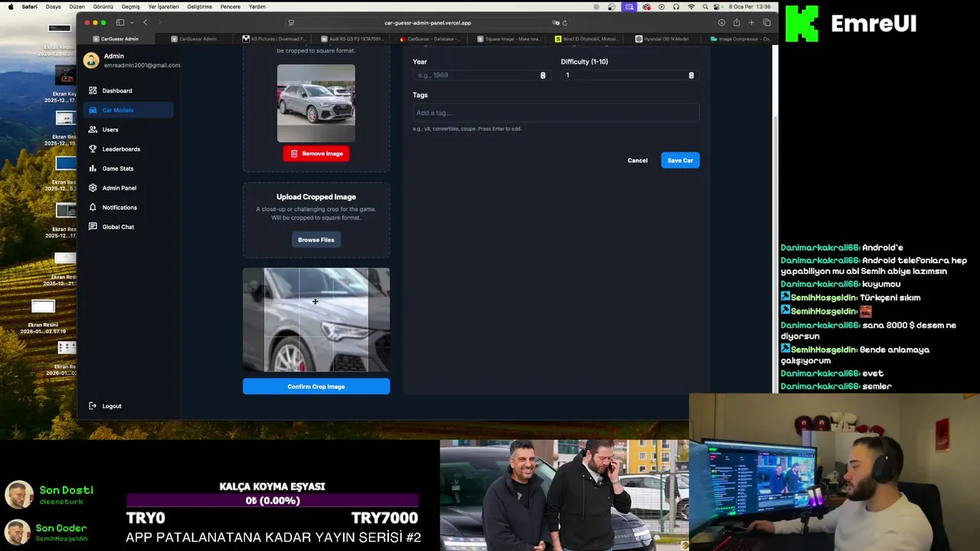Open the Yardım menu
This screenshot has height=551, width=980.
257,7
